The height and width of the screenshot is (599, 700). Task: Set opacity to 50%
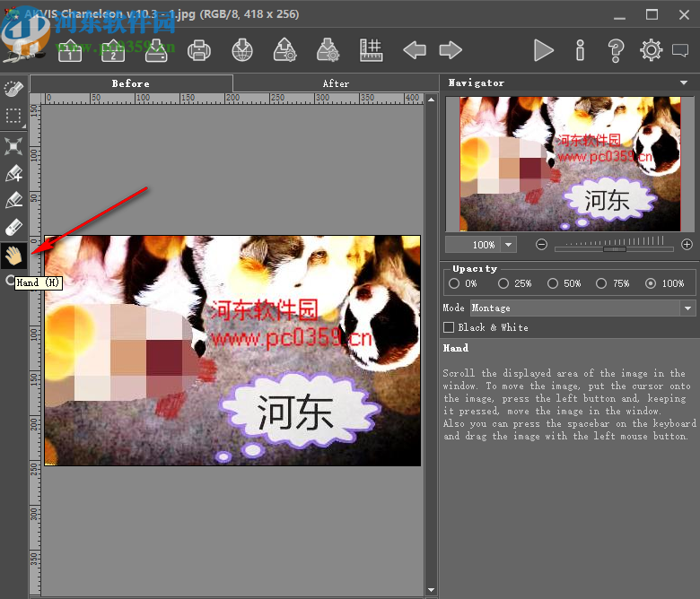pos(553,283)
